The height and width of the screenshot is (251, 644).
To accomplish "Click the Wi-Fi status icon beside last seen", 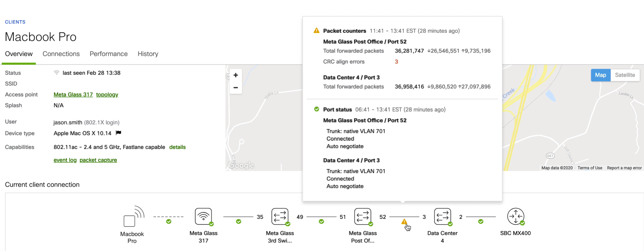I will 57,72.
